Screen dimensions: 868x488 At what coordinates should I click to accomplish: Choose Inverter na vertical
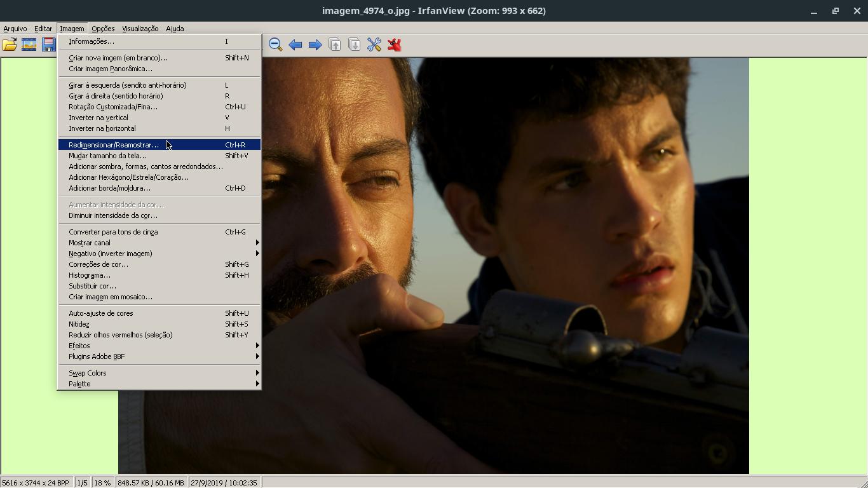(x=159, y=118)
